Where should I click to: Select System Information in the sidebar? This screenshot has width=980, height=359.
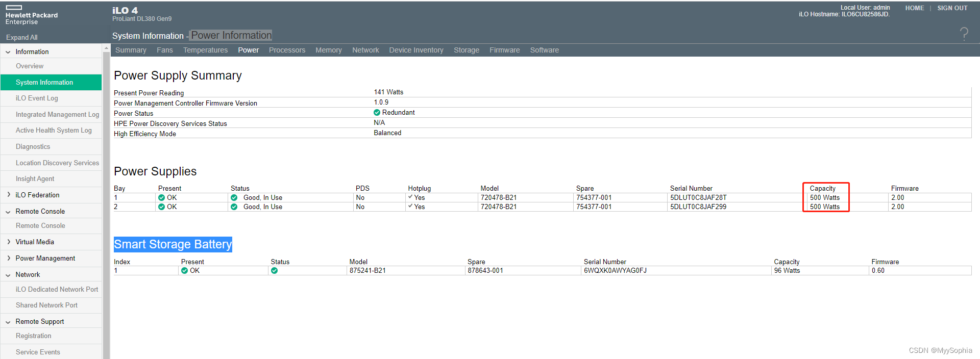pos(51,82)
